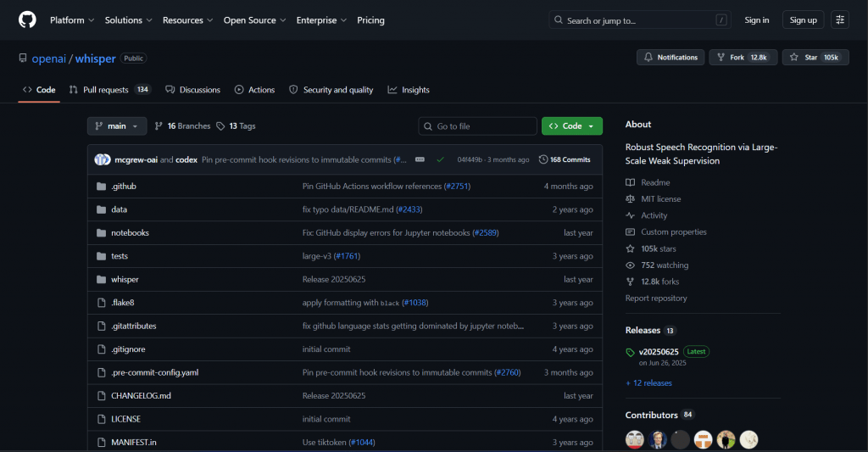Screen dimensions: 868x452
Task: Fork the repository with Fork button
Action: pyautogui.click(x=743, y=58)
